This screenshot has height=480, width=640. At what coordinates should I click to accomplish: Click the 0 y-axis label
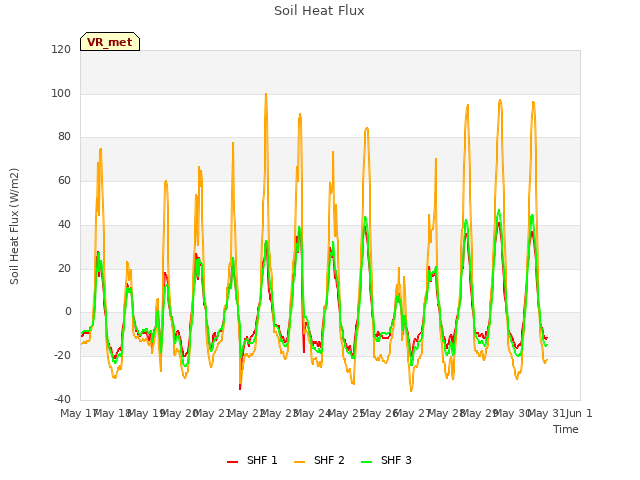coord(68,312)
